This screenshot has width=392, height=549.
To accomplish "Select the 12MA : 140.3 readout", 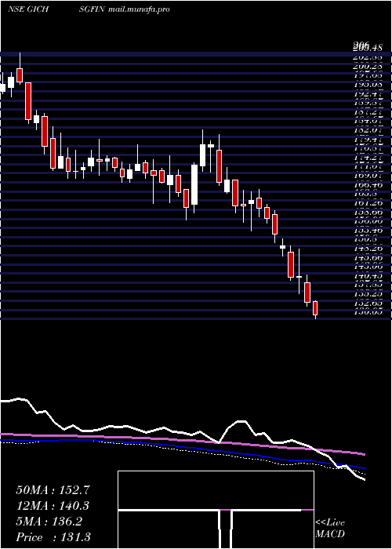I will tap(53, 506).
